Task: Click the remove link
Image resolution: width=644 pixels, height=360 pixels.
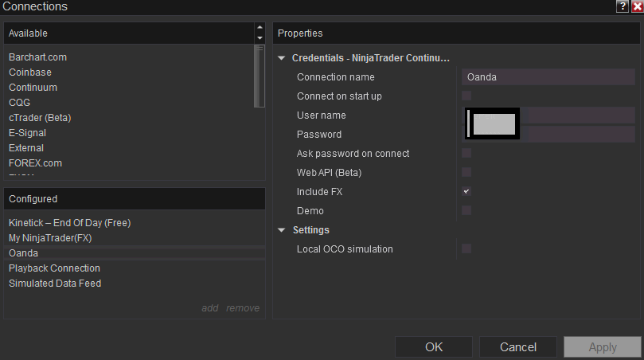Action: point(243,308)
